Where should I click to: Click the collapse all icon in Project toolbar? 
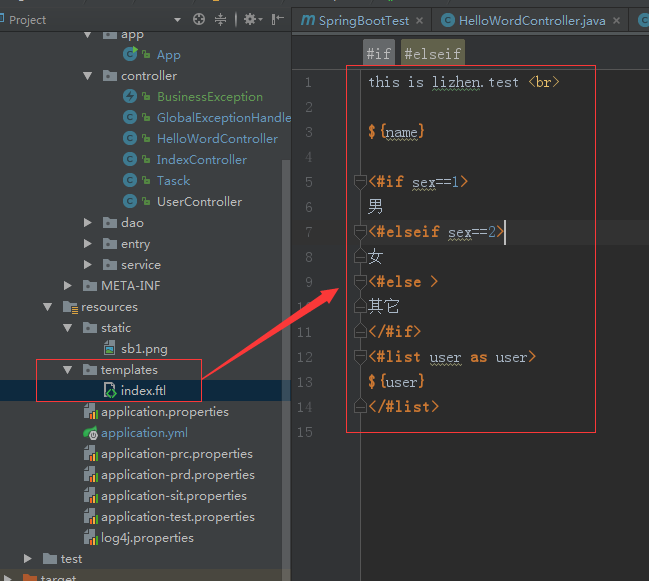tap(220, 19)
